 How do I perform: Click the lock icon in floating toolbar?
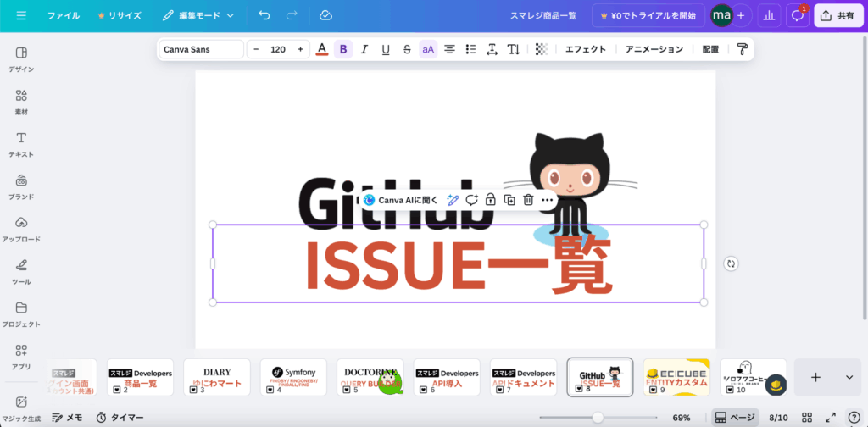(x=491, y=200)
